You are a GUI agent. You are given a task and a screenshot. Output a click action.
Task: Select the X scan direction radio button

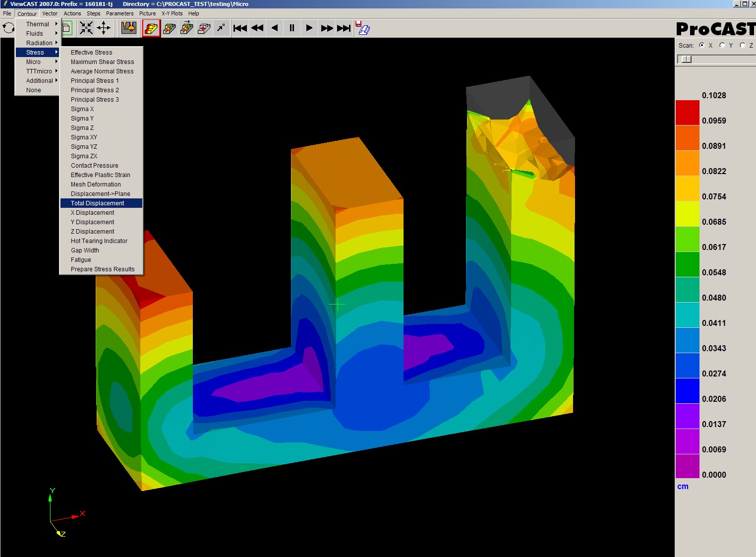click(x=702, y=45)
